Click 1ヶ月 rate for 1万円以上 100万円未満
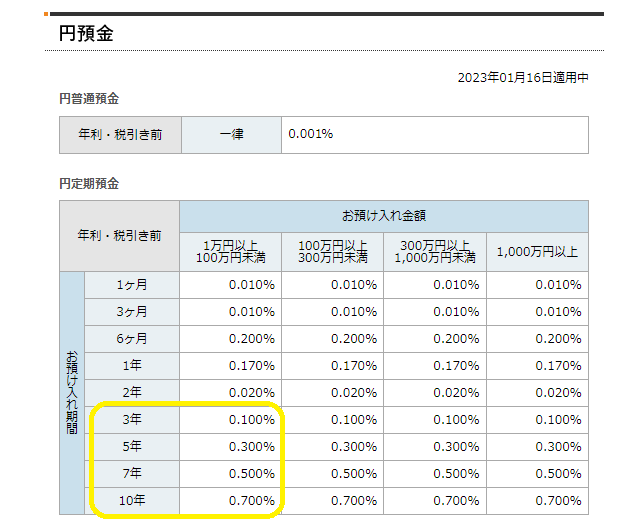631x529 pixels. (x=252, y=285)
